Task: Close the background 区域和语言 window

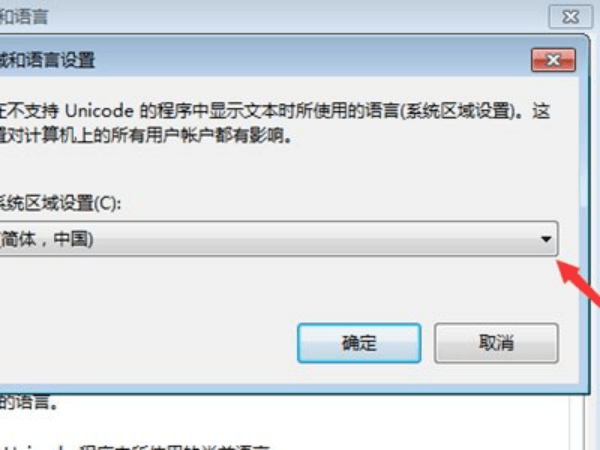Action: pos(571,17)
